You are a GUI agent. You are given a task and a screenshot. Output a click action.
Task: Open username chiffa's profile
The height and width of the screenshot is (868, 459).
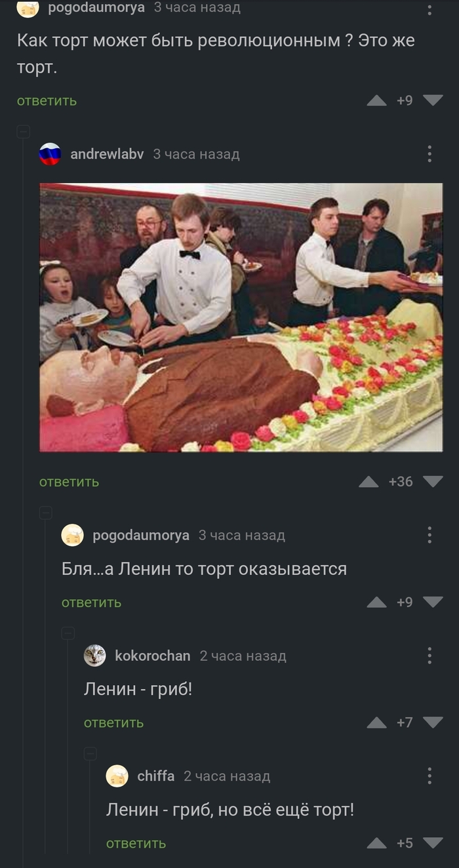click(x=155, y=776)
